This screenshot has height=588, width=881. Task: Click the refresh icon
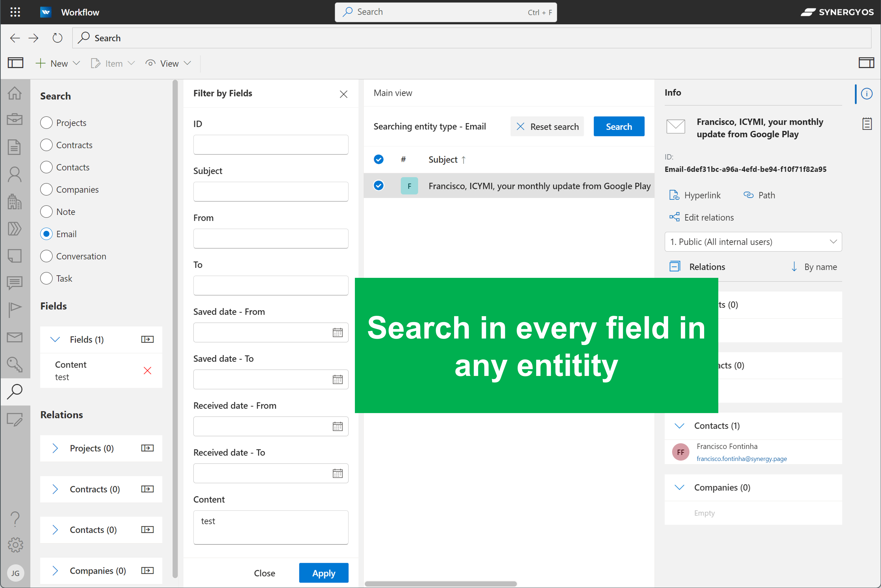pos(57,38)
